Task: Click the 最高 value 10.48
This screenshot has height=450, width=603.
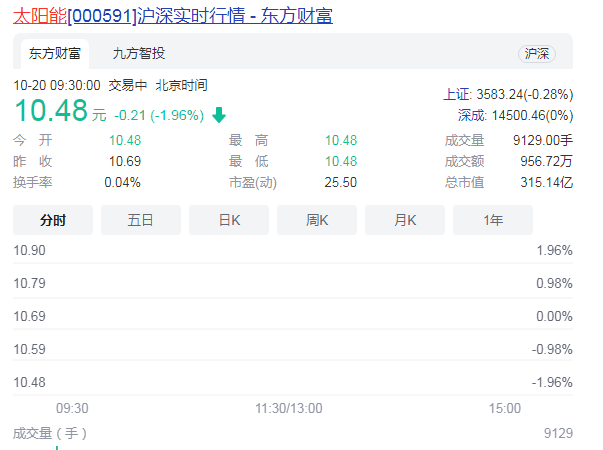Action: (341, 140)
